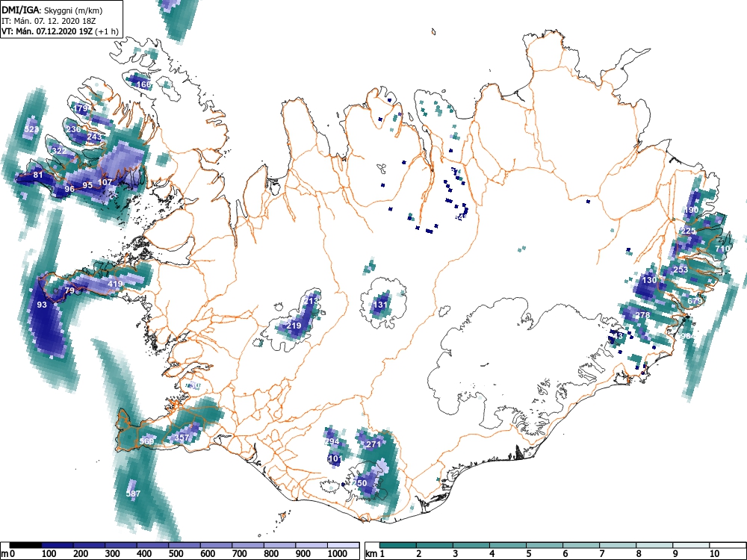Image resolution: width=747 pixels, height=560 pixels.
Task: Click the offshore visibility value 523
Action: (x=31, y=129)
